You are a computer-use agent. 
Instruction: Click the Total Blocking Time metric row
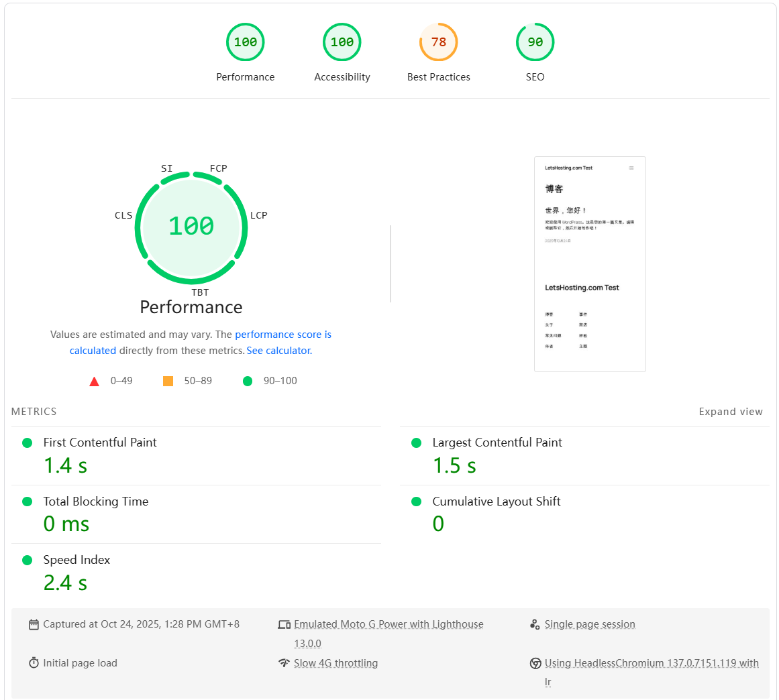196,514
